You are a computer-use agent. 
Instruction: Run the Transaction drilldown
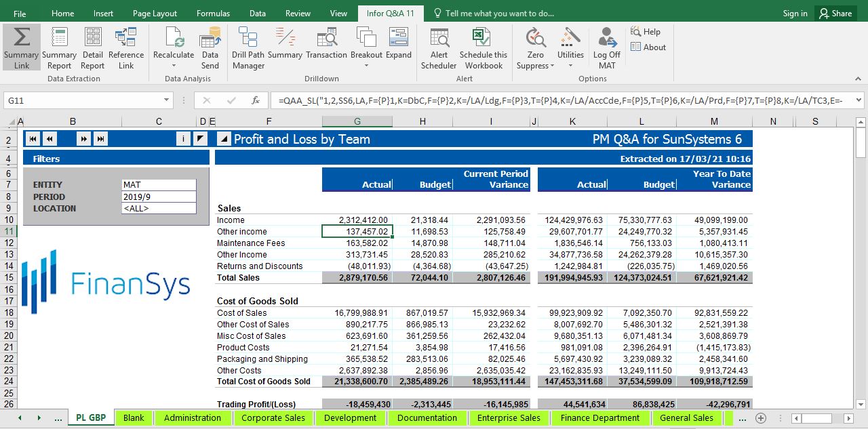coord(326,43)
